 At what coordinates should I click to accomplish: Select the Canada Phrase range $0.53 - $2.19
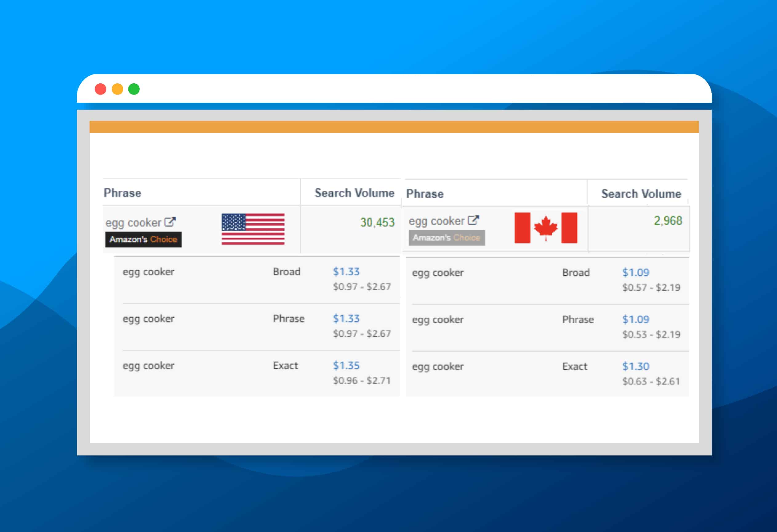[x=651, y=335]
